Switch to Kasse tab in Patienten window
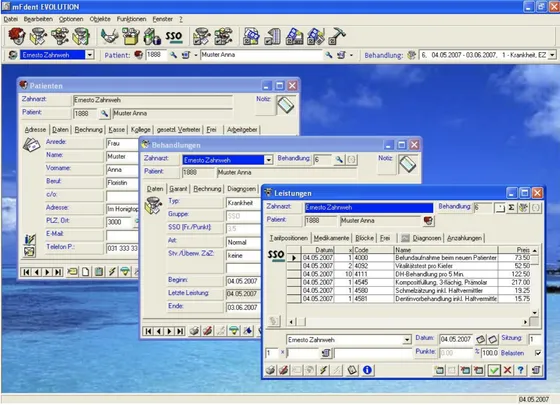The height and width of the screenshot is (405, 560). point(117,130)
